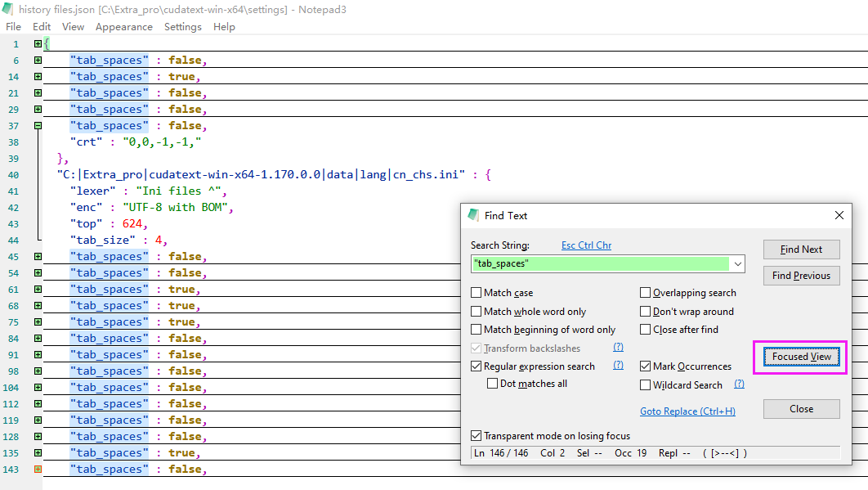Open help icon beside Regular expression search

[x=618, y=366]
